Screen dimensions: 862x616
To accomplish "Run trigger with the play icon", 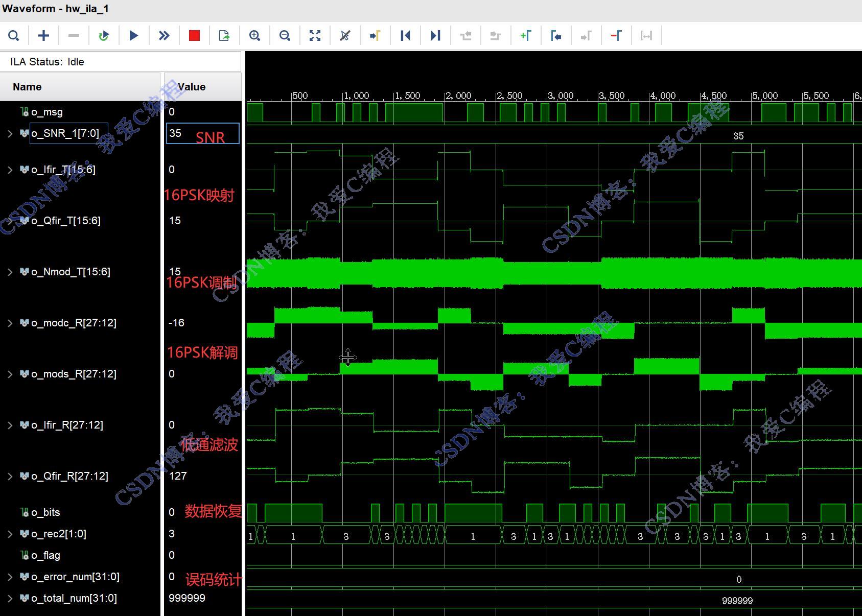I will tap(134, 36).
